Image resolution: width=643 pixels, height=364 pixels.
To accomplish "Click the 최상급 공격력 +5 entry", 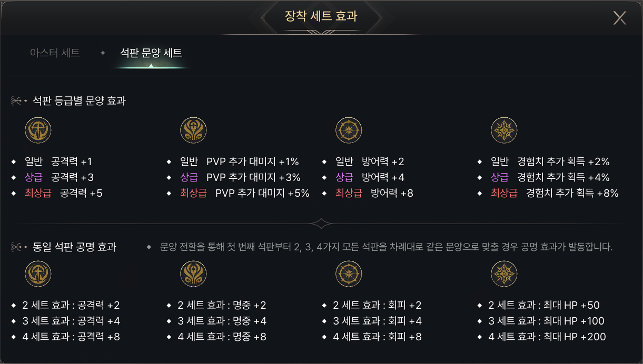I will [64, 193].
